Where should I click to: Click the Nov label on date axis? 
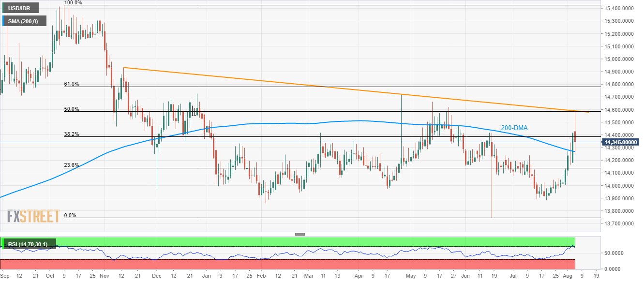[105, 276]
